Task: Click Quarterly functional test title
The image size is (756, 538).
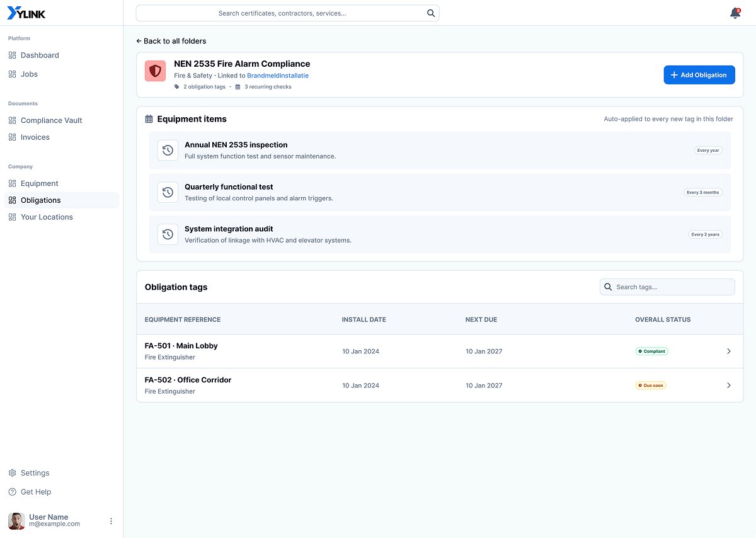Action: click(229, 187)
